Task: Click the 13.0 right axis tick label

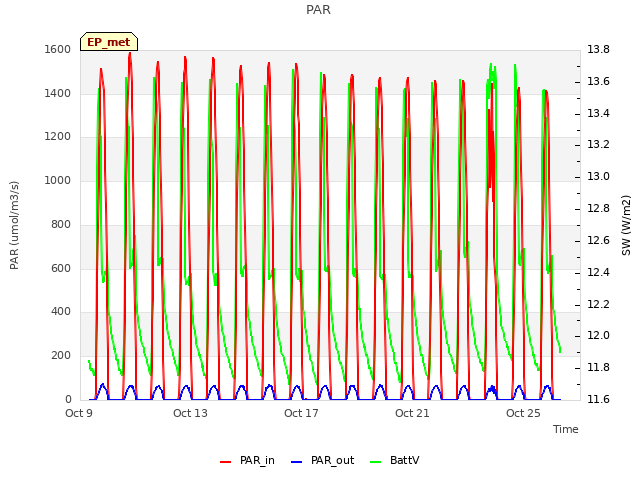Action: tap(598, 176)
